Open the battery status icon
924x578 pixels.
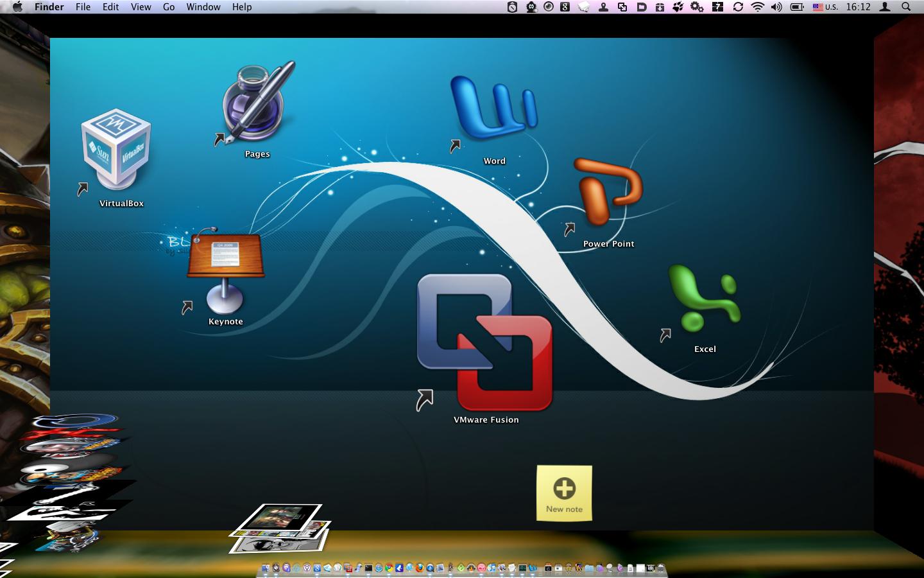coord(797,7)
